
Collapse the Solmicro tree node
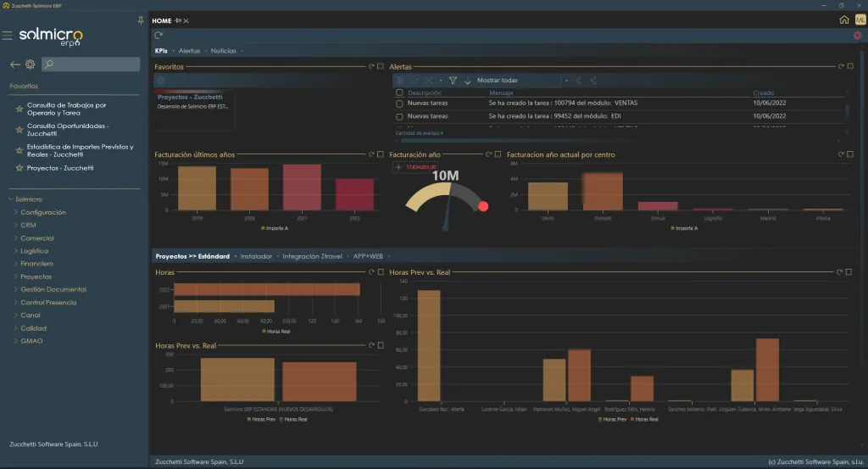point(11,199)
